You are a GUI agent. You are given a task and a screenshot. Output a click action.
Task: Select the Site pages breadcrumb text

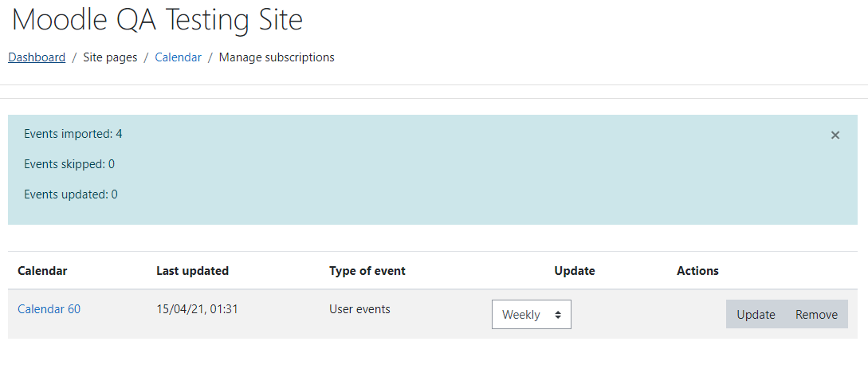(x=110, y=57)
